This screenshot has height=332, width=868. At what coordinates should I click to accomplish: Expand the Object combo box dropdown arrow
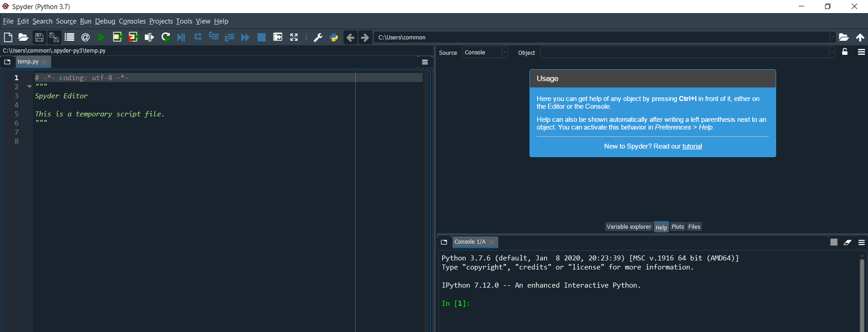click(x=832, y=53)
